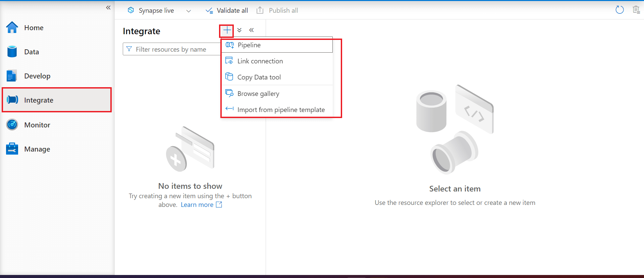Viewport: 644px width, 278px height.
Task: Select the Integrate hub in sidebar
Action: point(39,100)
